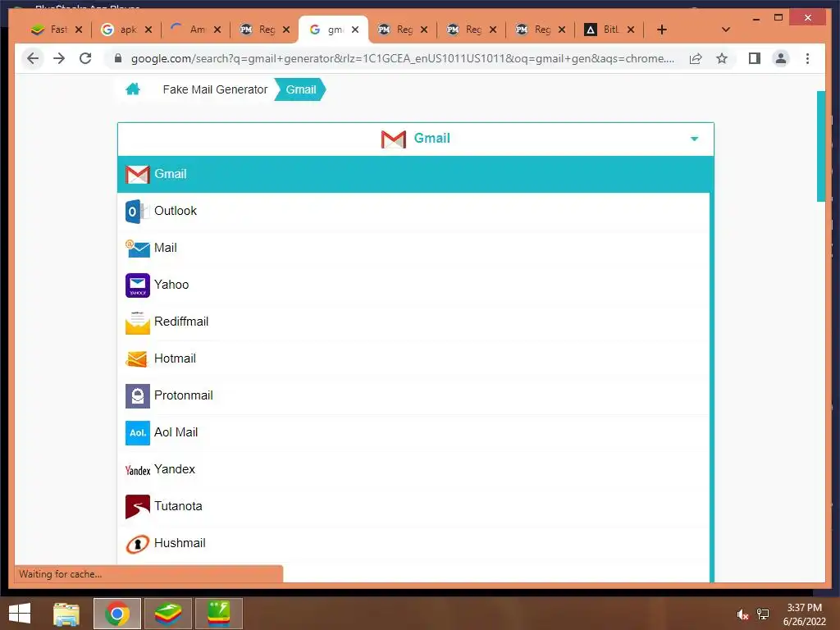This screenshot has width=840, height=630.
Task: Click the Outlook logo icon
Action: point(137,212)
